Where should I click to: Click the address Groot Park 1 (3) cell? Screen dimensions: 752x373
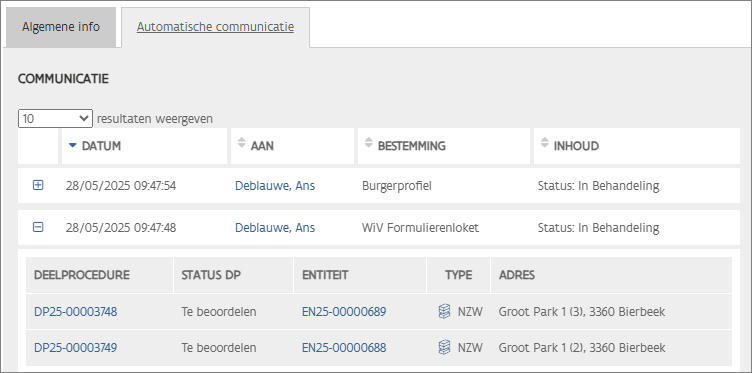pos(582,312)
